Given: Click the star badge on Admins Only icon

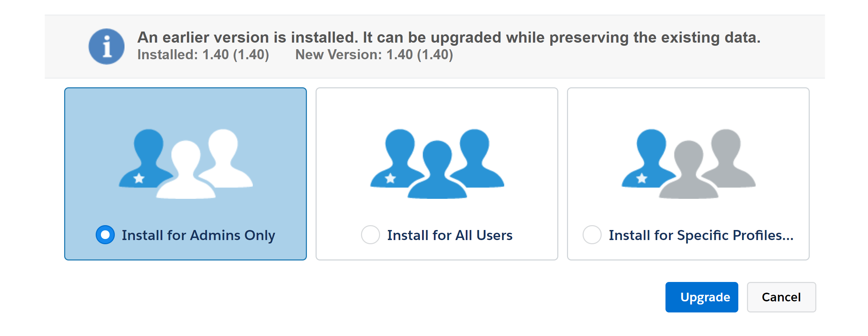Looking at the screenshot, I should pyautogui.click(x=139, y=178).
